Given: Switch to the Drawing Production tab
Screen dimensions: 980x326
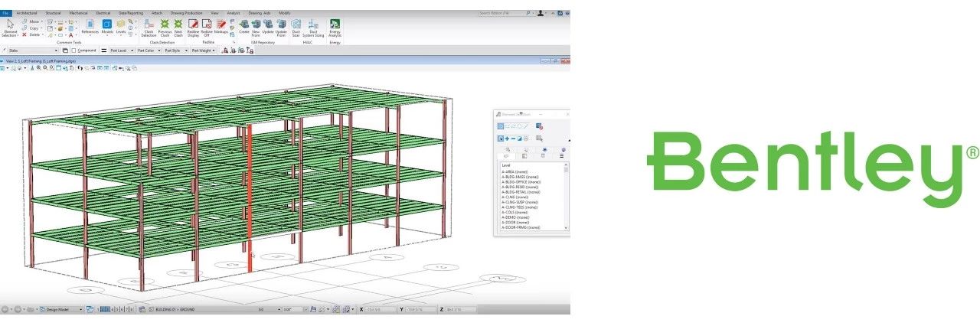Looking at the screenshot, I should point(187,13).
